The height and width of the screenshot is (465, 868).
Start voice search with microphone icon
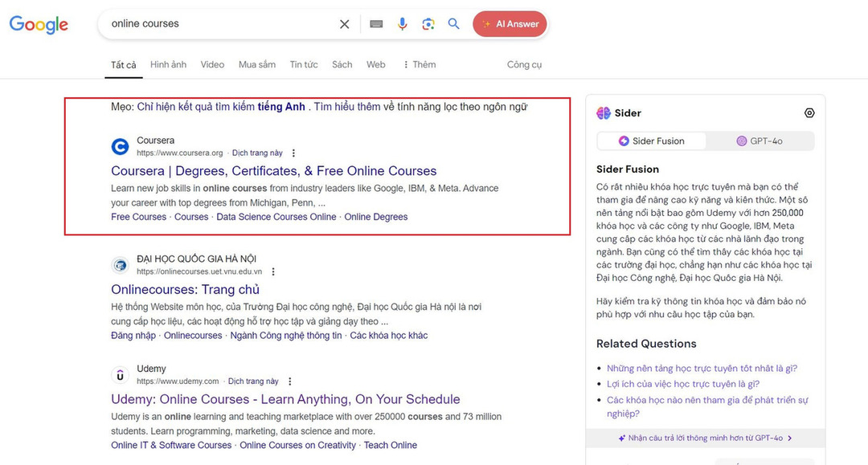pos(403,24)
